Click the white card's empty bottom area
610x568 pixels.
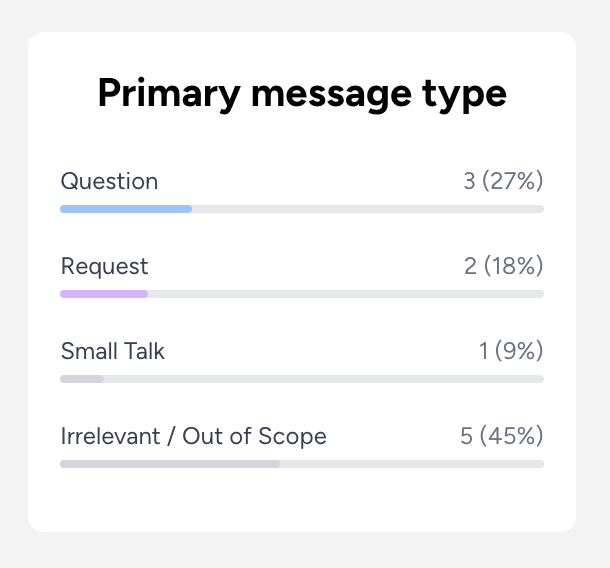(302, 502)
